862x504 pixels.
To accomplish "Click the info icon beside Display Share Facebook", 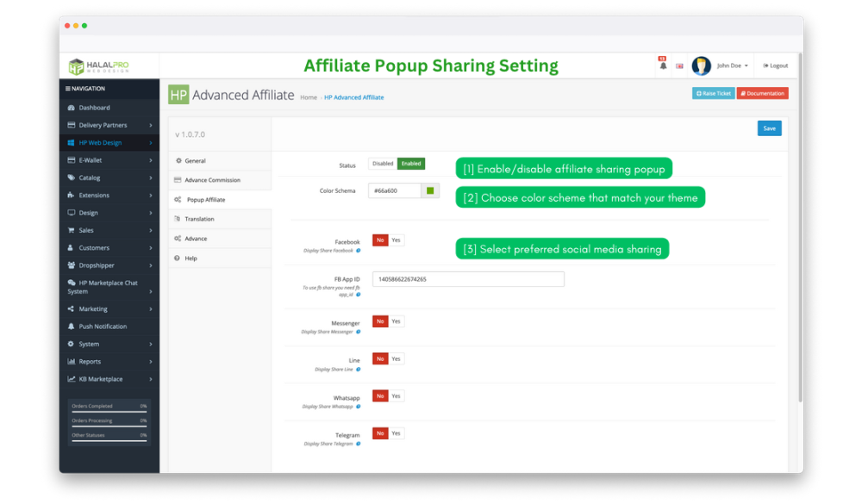I will (x=359, y=251).
